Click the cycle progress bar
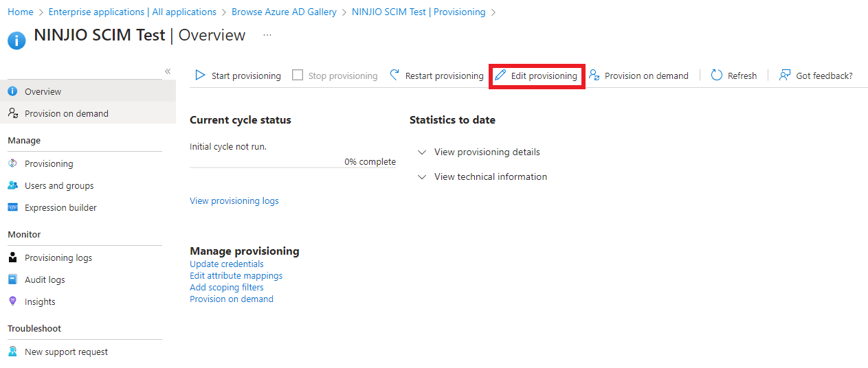Image resolution: width=868 pixels, height=368 pixels. [292, 167]
